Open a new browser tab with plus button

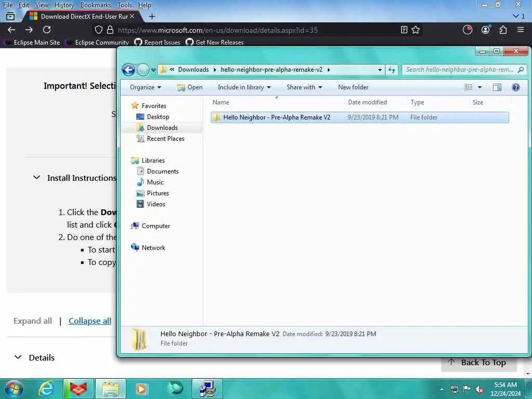(x=152, y=16)
